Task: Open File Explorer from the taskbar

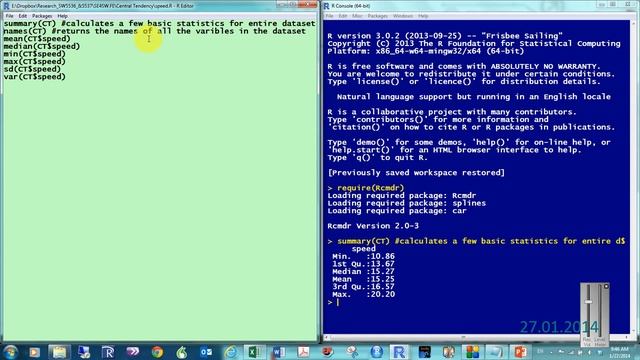Action: [59, 352]
